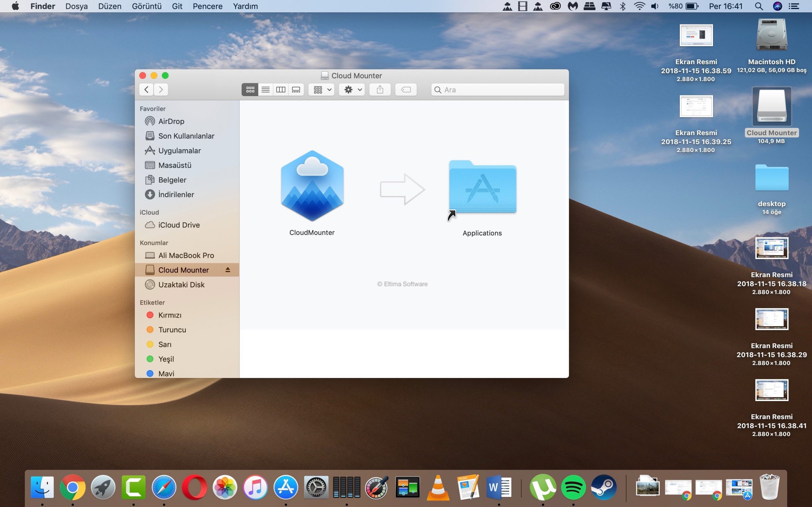The height and width of the screenshot is (507, 812).
Task: Open the Görüntü menu
Action: pyautogui.click(x=147, y=6)
